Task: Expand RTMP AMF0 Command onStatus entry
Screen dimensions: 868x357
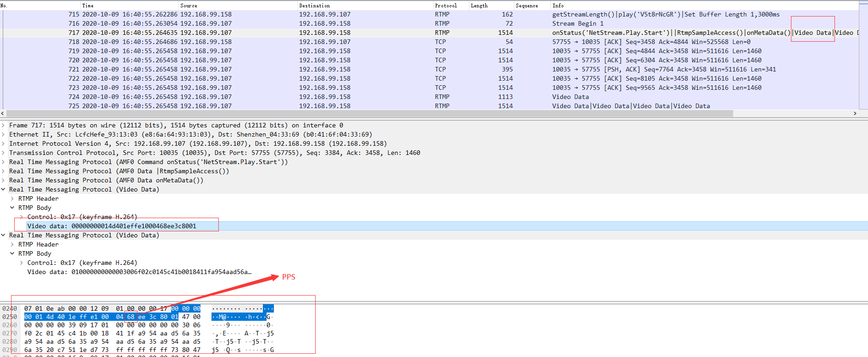Action: (x=4, y=162)
